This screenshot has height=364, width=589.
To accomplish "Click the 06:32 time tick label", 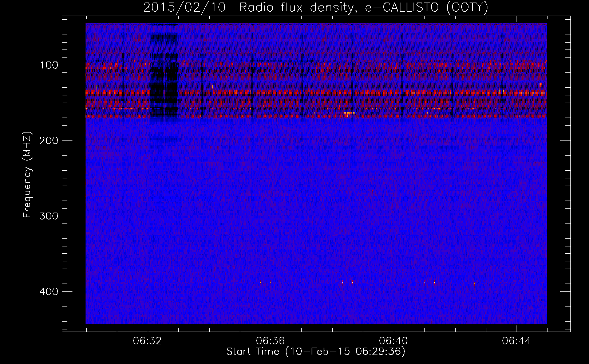I will (148, 341).
